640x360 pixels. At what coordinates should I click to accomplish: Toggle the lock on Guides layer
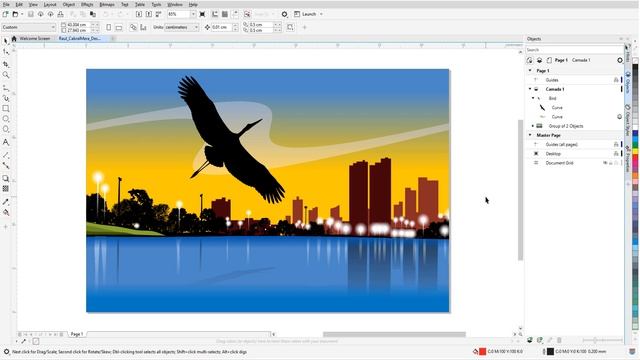[x=616, y=80]
